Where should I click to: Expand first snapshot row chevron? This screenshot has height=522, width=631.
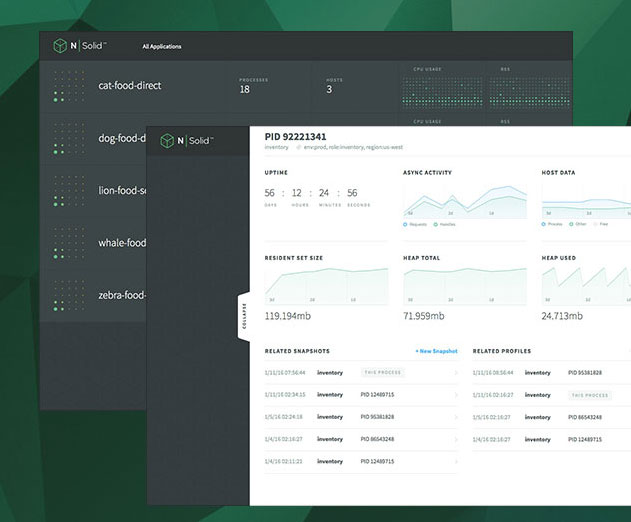point(456,373)
